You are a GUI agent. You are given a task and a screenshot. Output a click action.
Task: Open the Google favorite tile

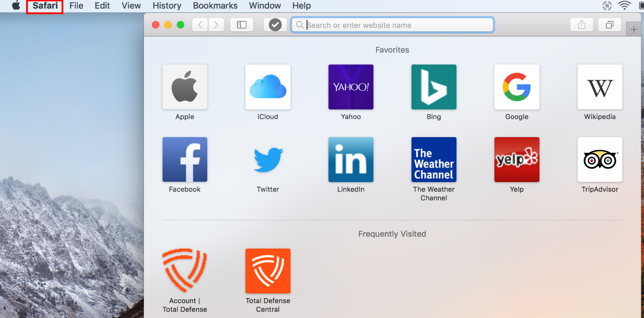click(x=517, y=87)
